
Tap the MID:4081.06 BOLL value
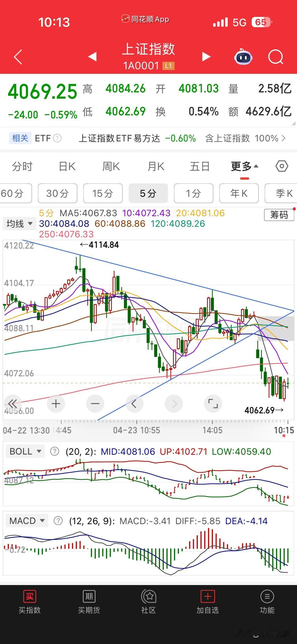(x=128, y=452)
